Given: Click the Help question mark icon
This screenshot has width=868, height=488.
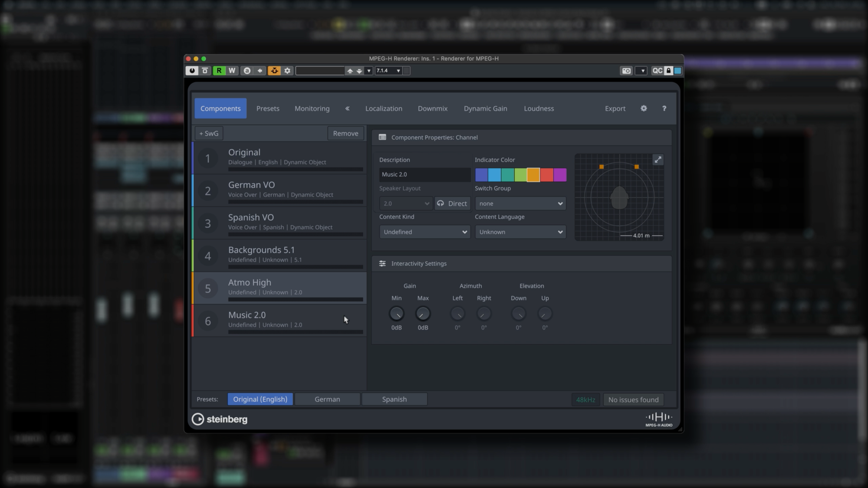Looking at the screenshot, I should click(x=664, y=108).
